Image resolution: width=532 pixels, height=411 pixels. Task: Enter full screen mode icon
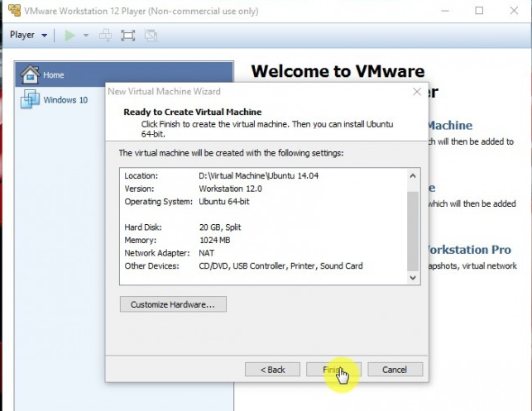point(128,36)
